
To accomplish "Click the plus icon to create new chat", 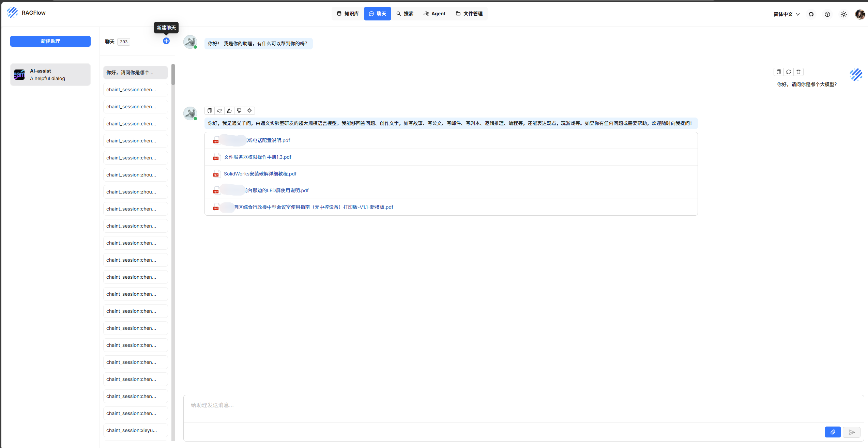I will tap(166, 41).
